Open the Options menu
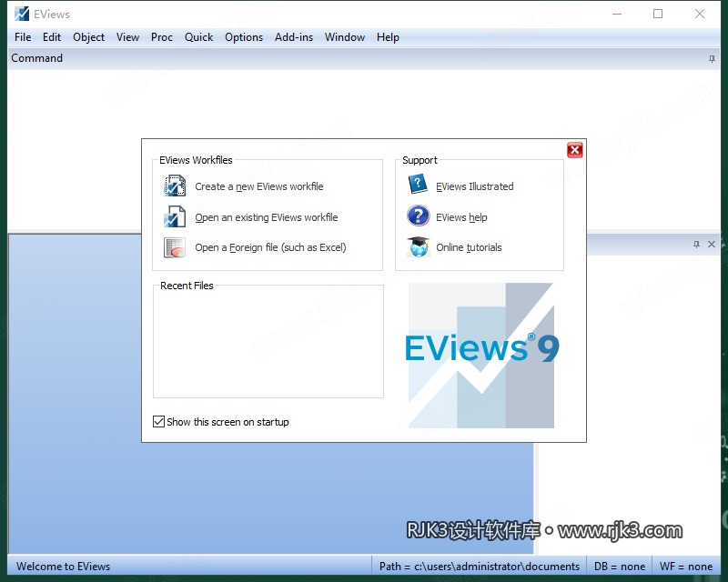728x582 pixels. click(244, 37)
